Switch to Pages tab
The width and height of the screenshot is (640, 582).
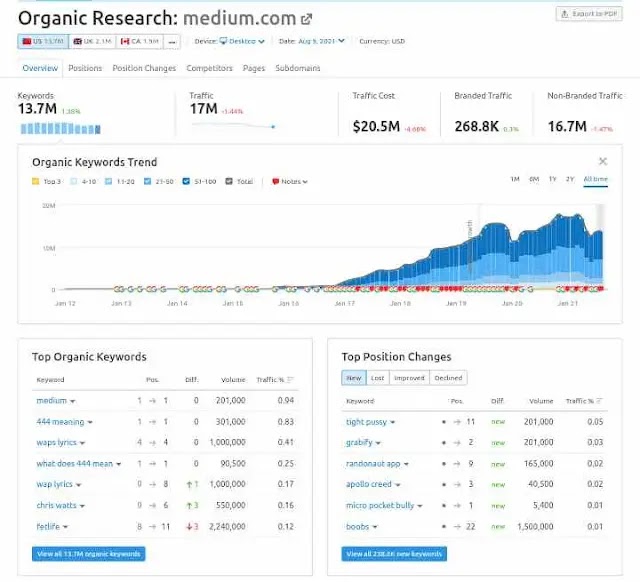(254, 68)
